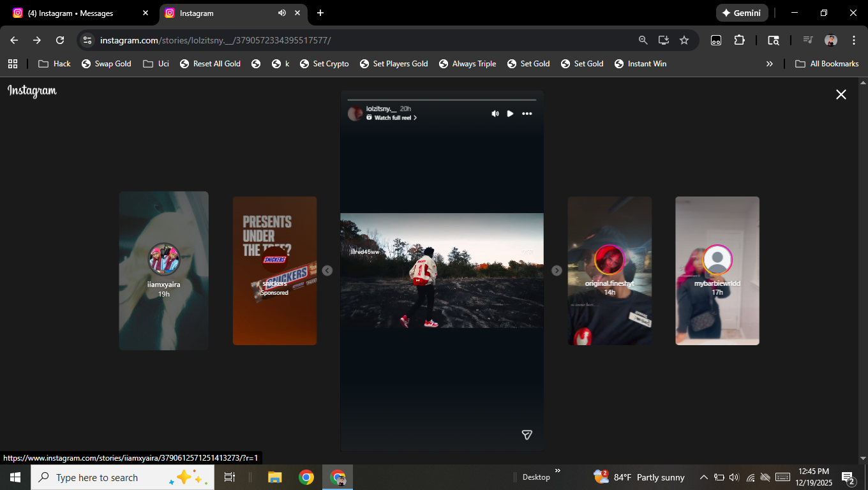Open Snickers sponsored story thumbnail
Viewport: 868px width, 490px height.
(x=274, y=271)
